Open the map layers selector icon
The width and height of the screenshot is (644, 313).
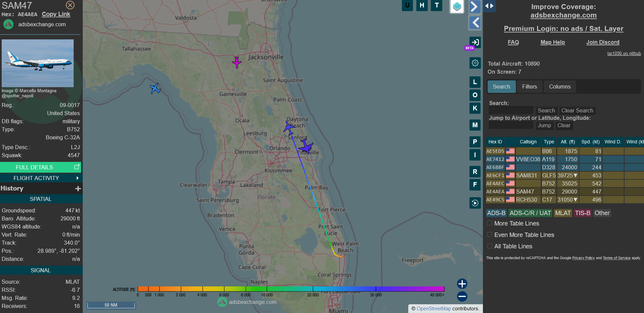457,6
